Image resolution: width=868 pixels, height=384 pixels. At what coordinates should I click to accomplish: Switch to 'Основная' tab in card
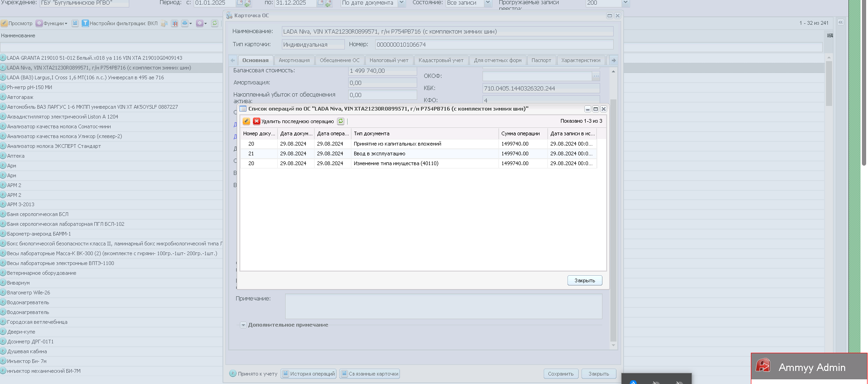tap(255, 60)
